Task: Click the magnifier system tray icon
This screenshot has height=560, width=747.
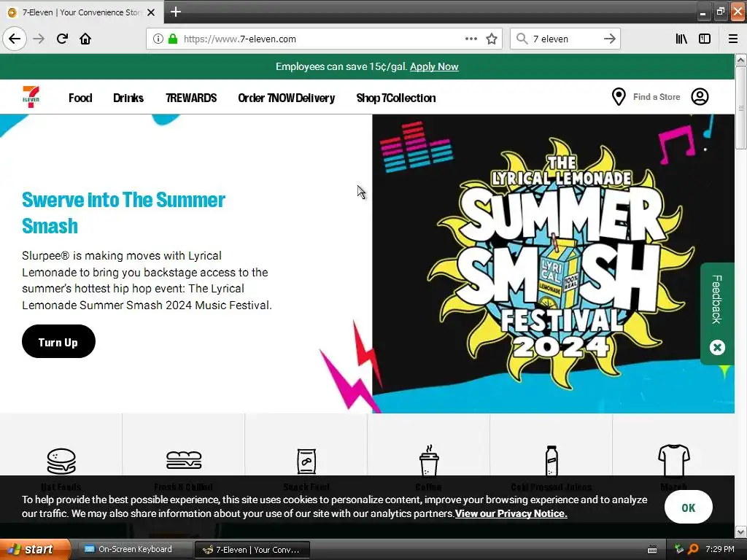Action: pyautogui.click(x=693, y=549)
